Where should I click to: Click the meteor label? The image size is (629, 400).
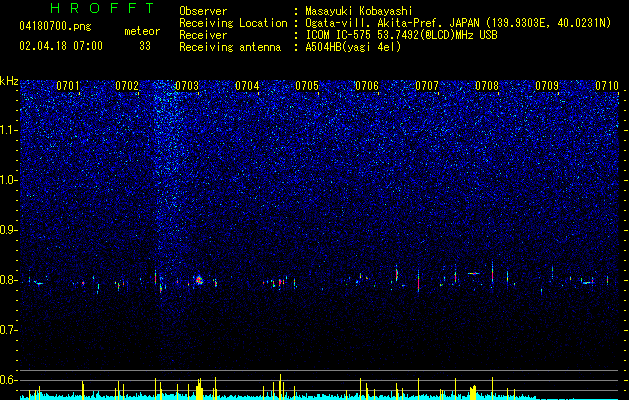[142, 31]
